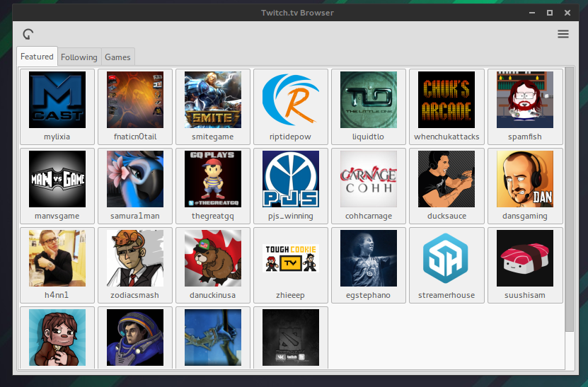Screen dimensions: 588x387
Task: Open the thegreatgq channel image
Action: [213, 179]
